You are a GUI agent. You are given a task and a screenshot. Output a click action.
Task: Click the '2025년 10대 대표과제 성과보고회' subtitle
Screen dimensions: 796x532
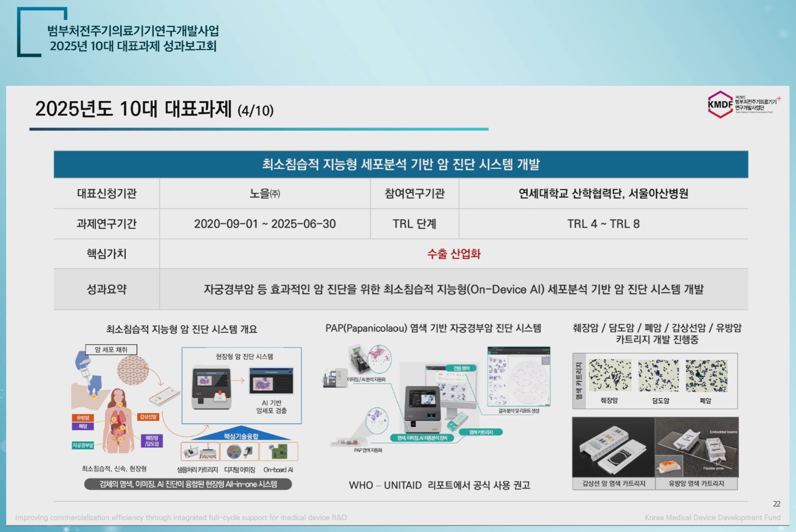[x=133, y=46]
